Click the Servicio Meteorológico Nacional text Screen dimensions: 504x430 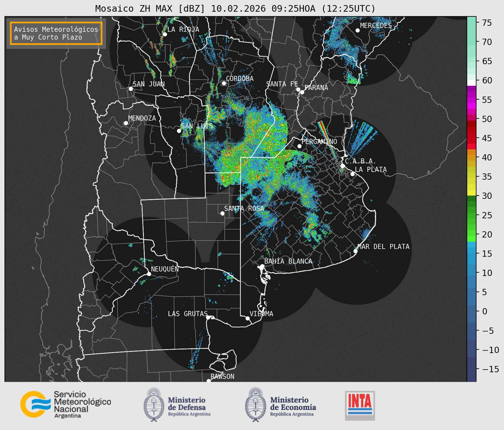82,405
